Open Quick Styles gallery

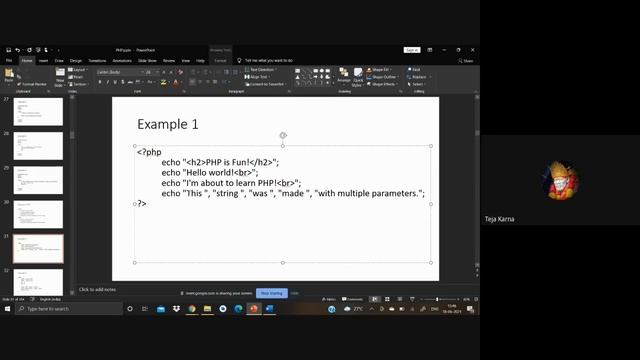(x=358, y=77)
